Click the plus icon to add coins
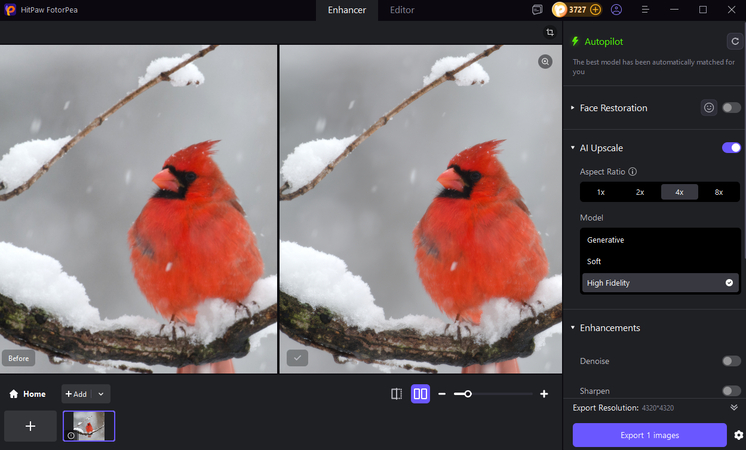The width and height of the screenshot is (746, 450). pos(595,10)
